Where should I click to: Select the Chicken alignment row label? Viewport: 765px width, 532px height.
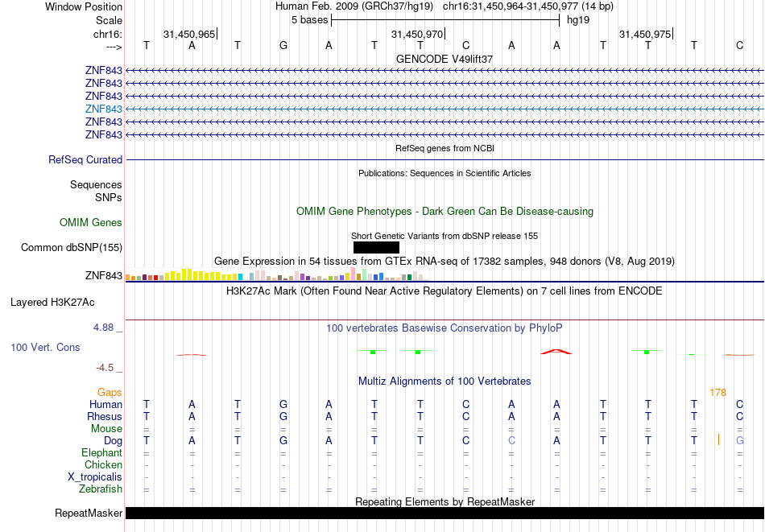103,464
